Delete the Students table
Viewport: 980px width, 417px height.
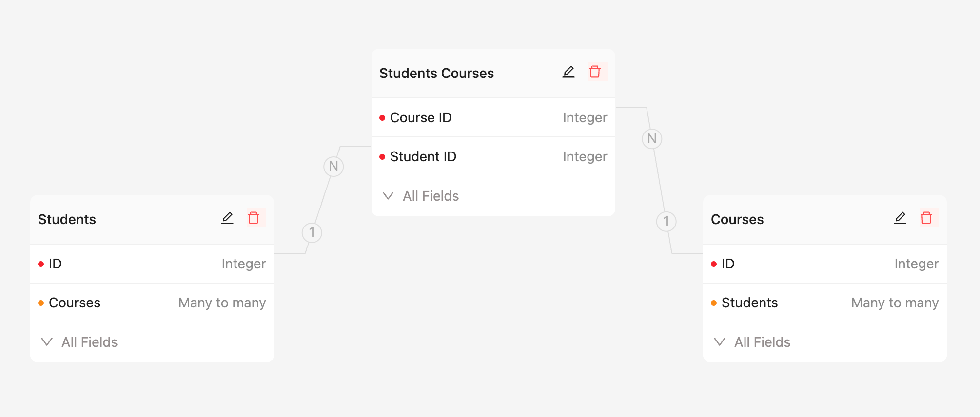(254, 218)
